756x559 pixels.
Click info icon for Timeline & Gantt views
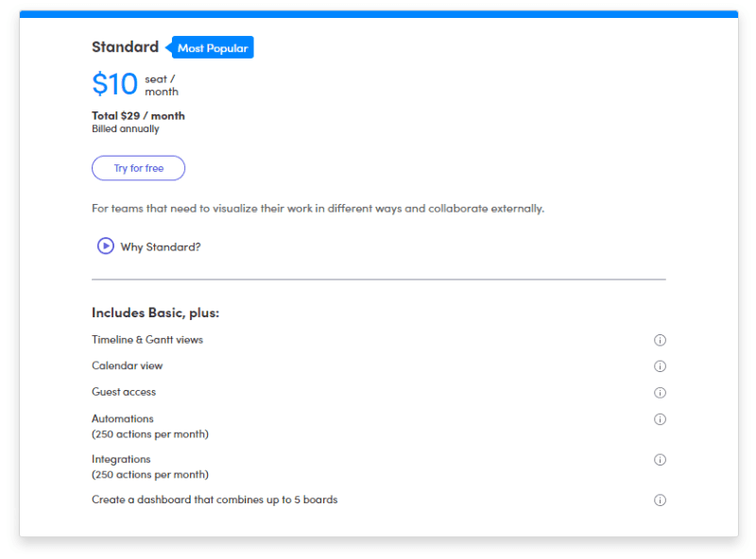click(x=660, y=340)
